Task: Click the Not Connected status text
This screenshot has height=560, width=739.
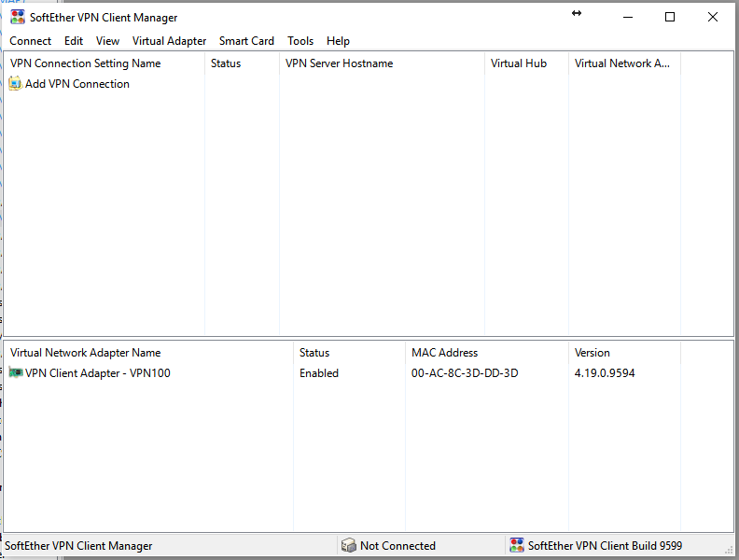Action: click(x=397, y=545)
